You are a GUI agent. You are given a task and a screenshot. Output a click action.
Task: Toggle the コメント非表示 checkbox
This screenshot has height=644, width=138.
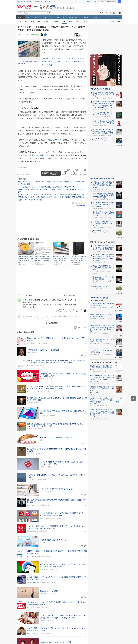(75, 327)
